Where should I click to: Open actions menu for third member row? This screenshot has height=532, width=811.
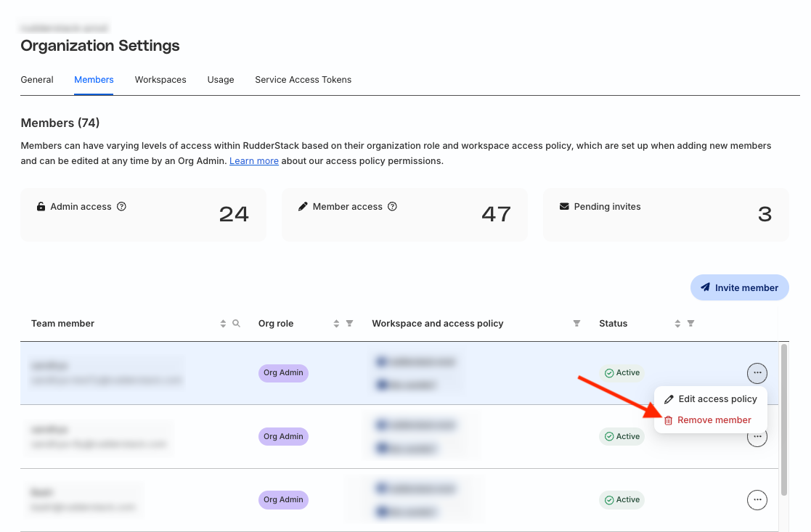click(x=757, y=500)
